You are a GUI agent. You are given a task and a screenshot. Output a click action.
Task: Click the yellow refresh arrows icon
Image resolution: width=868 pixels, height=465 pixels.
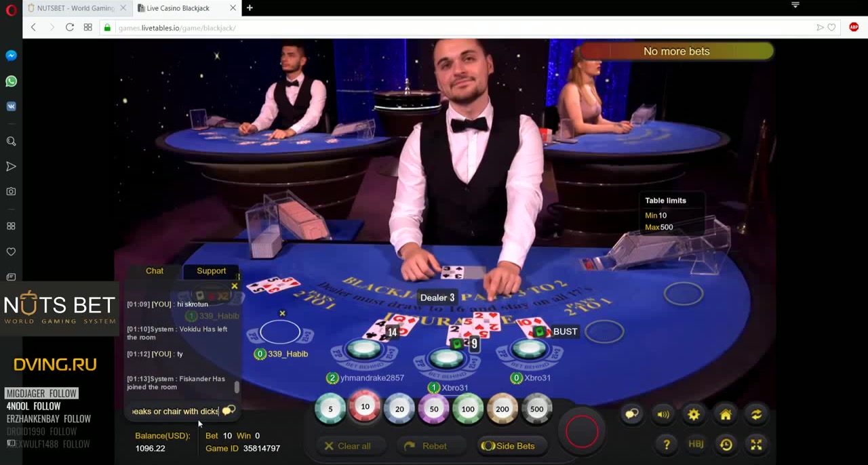click(x=756, y=414)
